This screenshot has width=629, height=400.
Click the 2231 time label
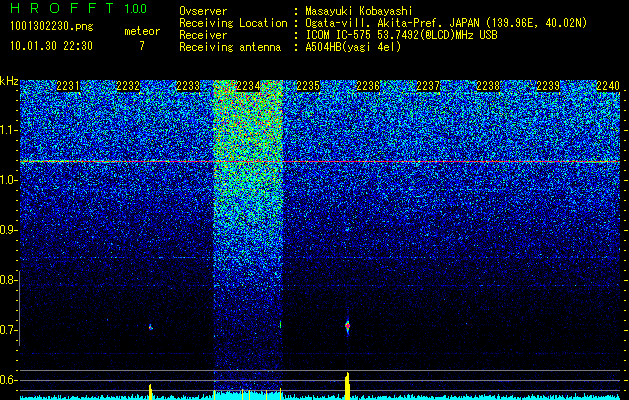coord(68,86)
